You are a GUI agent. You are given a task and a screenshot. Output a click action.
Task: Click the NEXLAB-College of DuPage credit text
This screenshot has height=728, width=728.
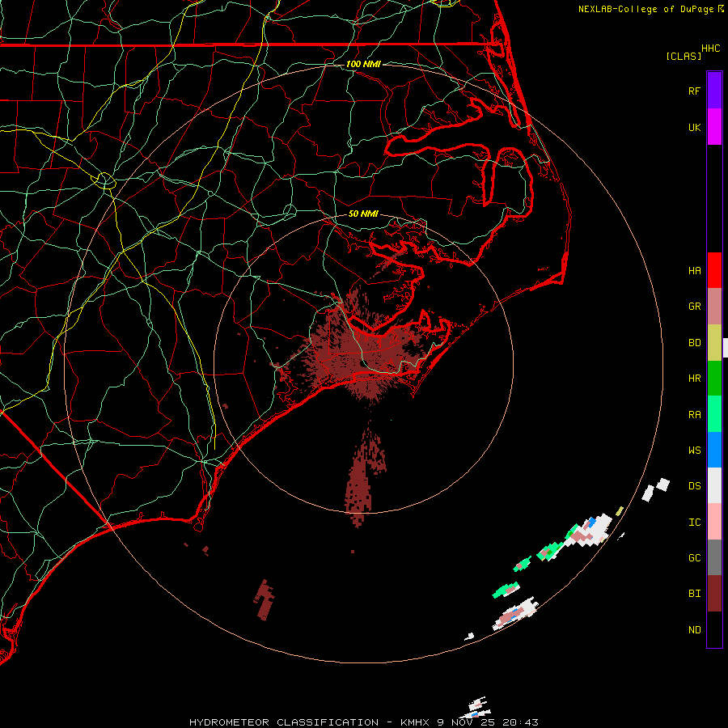[645, 9]
